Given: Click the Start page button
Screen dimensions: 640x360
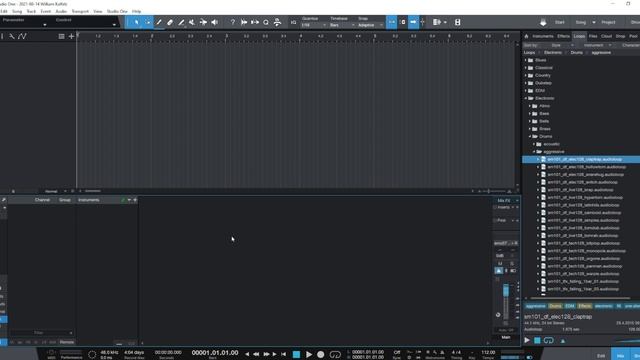Looking at the screenshot, I should (x=560, y=22).
